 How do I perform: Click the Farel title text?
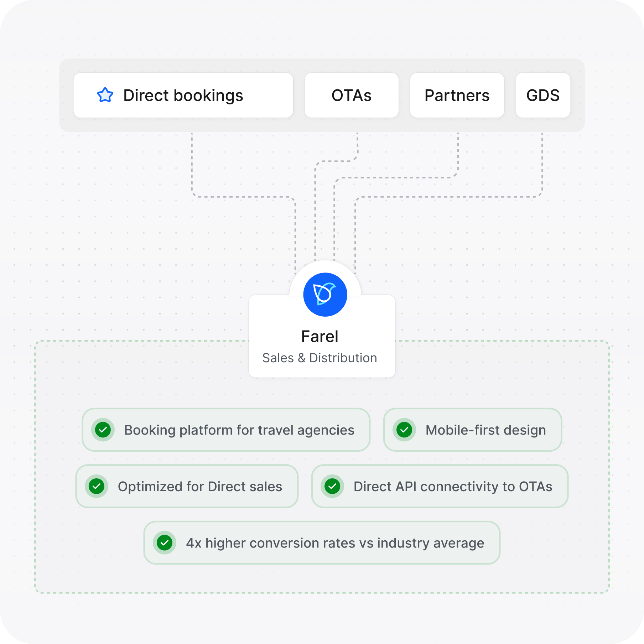[320, 337]
